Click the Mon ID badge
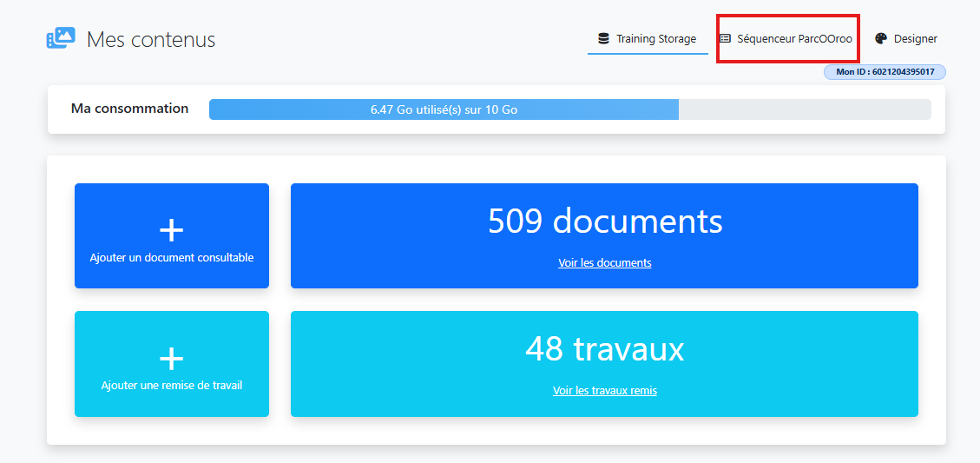The width and height of the screenshot is (980, 463). click(885, 72)
